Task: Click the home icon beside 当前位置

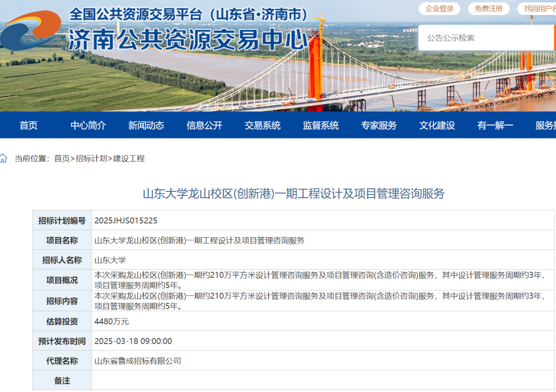Action: coord(3,158)
